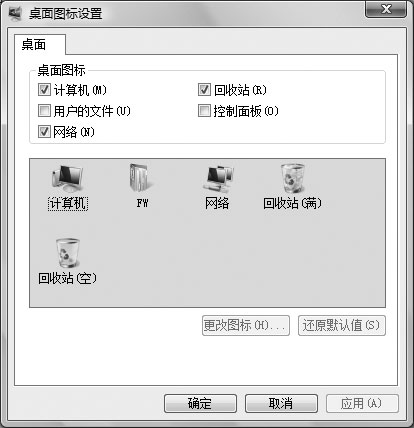Enable the 控制面板(O) checkbox
The image size is (414, 428).
pos(204,111)
